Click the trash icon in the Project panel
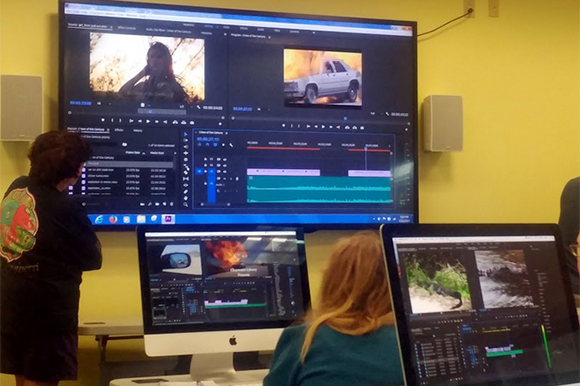Image resolution: width=580 pixels, height=386 pixels. tap(171, 204)
